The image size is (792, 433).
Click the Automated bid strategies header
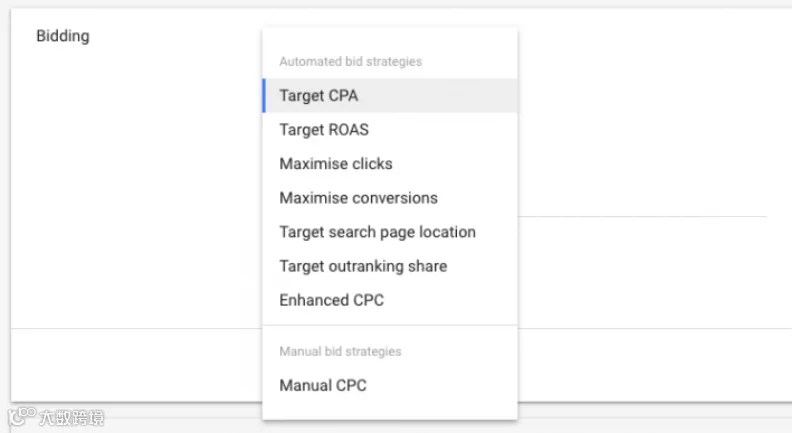coord(350,62)
